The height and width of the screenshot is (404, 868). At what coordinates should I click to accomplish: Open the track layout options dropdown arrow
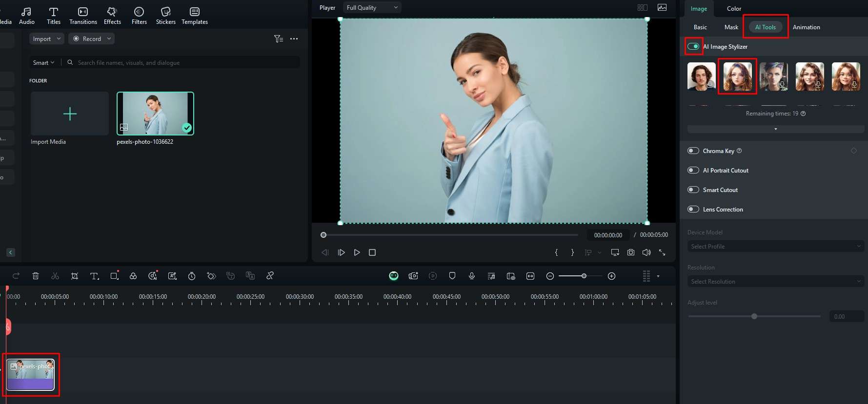658,276
